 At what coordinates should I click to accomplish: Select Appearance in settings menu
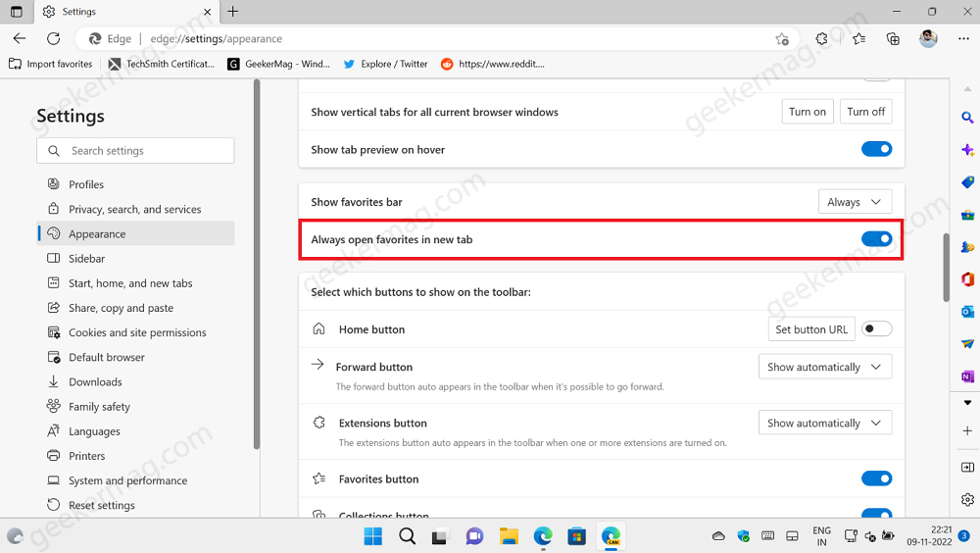(135, 233)
